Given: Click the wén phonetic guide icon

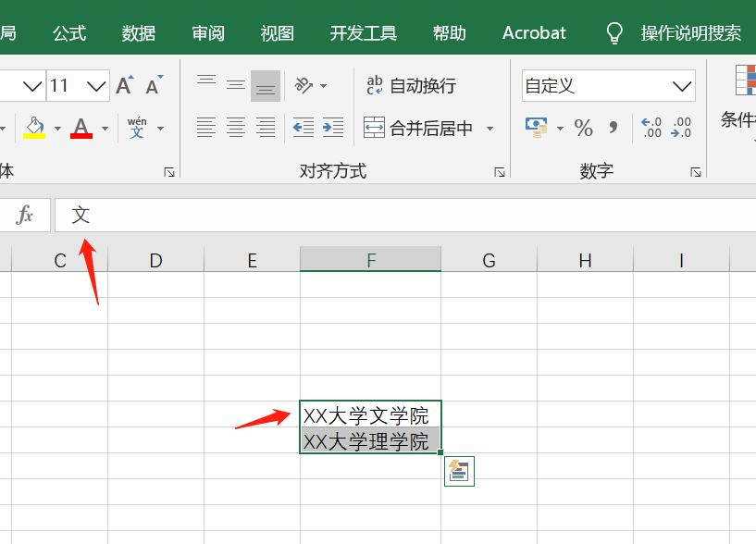Looking at the screenshot, I should tap(137, 128).
